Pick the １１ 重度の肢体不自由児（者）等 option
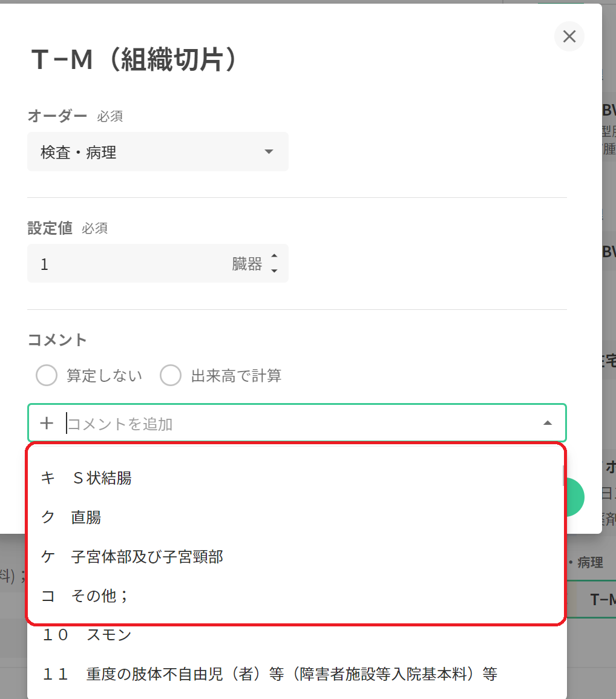Image resolution: width=616 pixels, height=699 pixels. click(x=269, y=674)
